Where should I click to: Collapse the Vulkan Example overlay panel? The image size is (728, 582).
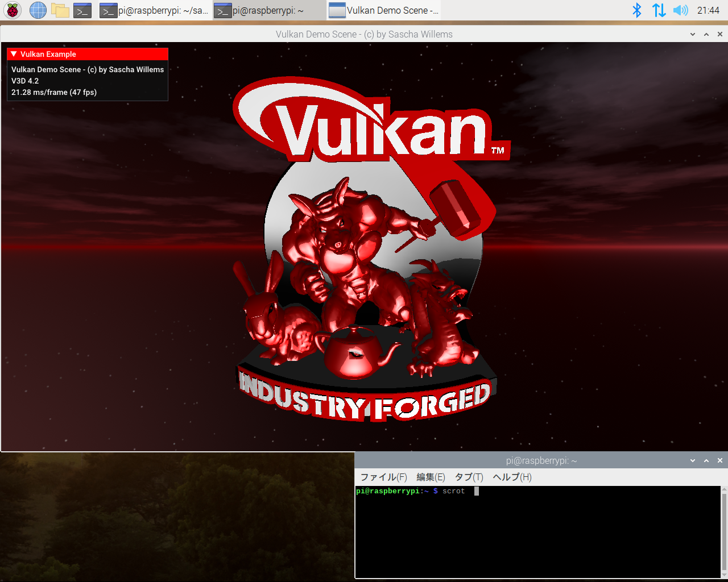pos(14,53)
